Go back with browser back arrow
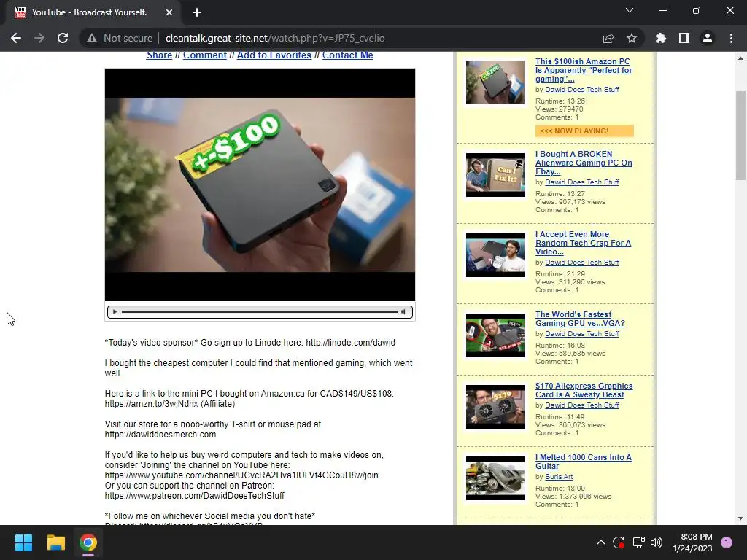The height and width of the screenshot is (560, 747). point(16,38)
